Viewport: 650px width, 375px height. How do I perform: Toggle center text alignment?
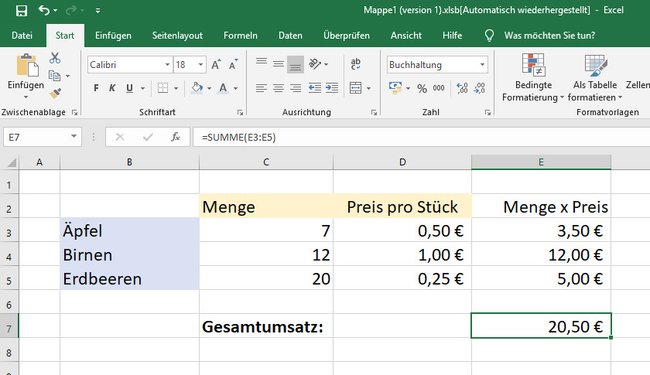278,88
